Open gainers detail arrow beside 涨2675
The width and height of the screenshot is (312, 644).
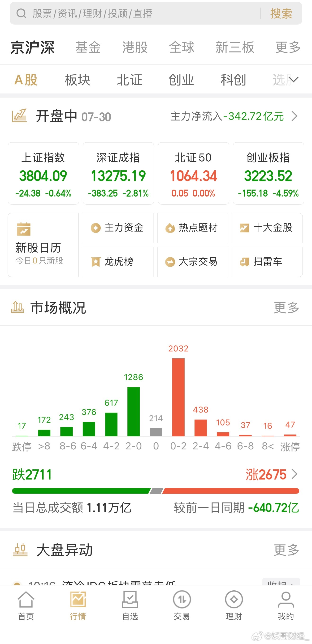[x=295, y=474]
